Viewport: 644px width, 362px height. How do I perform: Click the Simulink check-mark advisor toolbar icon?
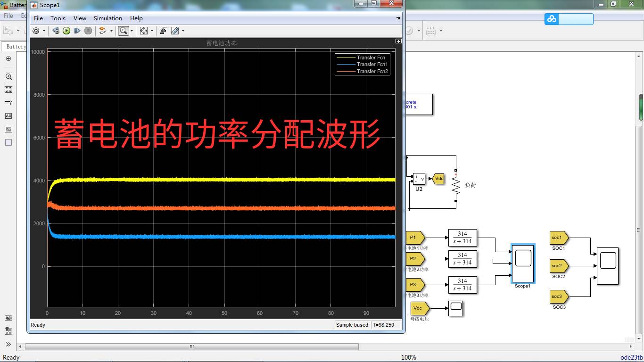pyautogui.click(x=409, y=31)
